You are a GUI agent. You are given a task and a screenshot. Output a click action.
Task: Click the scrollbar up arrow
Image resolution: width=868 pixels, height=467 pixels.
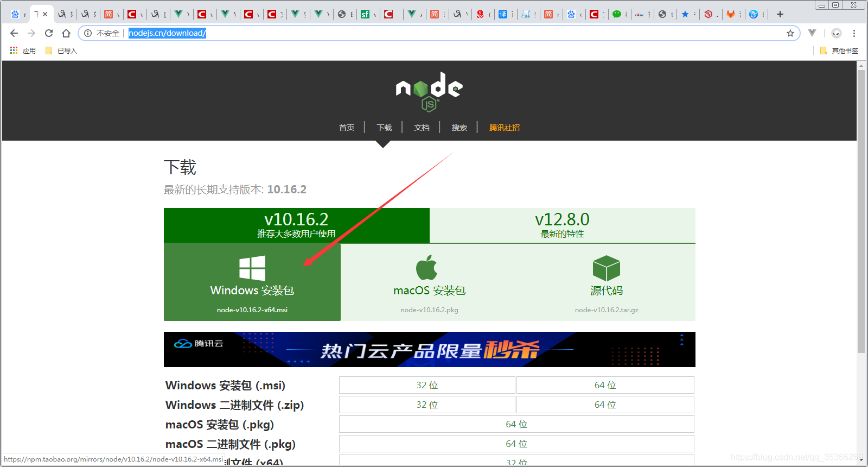coord(861,65)
